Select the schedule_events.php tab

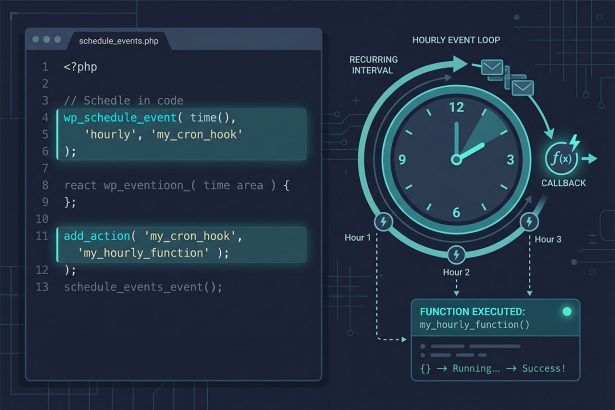[118, 41]
